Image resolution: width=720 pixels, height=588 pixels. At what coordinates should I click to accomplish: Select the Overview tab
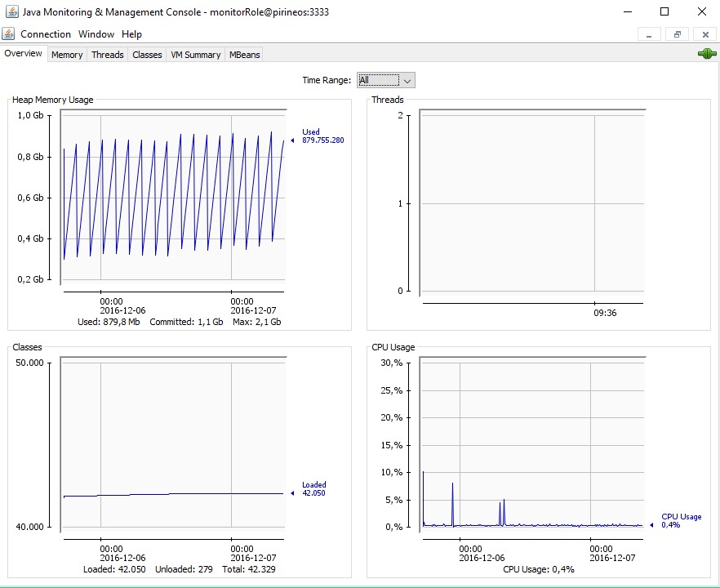tap(24, 53)
